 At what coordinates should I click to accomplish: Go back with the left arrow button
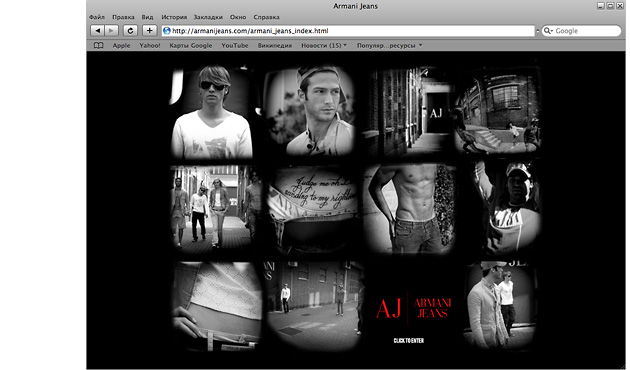click(x=97, y=31)
